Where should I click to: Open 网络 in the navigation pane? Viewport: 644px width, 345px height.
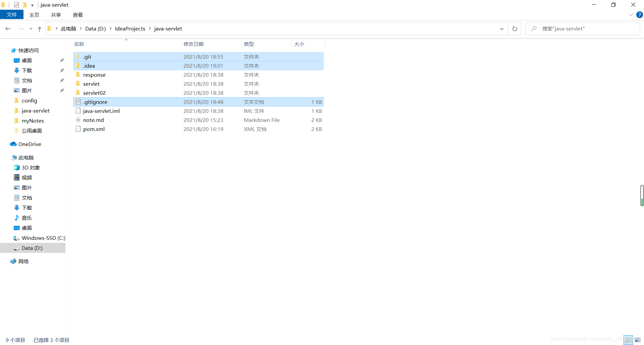click(23, 261)
